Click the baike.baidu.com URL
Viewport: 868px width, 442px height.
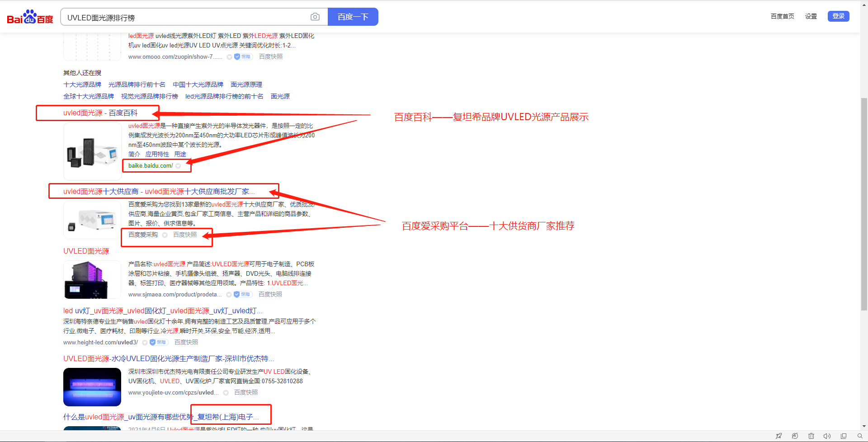coord(151,166)
